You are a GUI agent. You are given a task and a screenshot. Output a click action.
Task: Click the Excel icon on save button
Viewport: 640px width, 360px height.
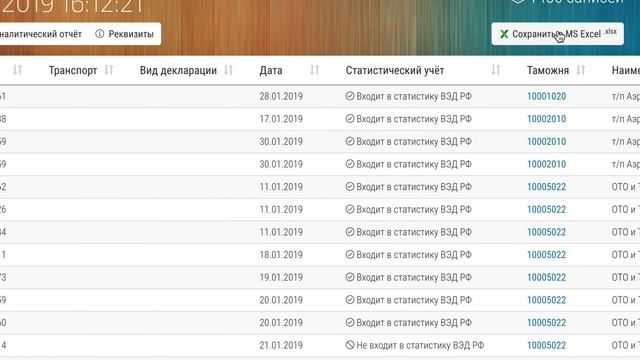504,34
